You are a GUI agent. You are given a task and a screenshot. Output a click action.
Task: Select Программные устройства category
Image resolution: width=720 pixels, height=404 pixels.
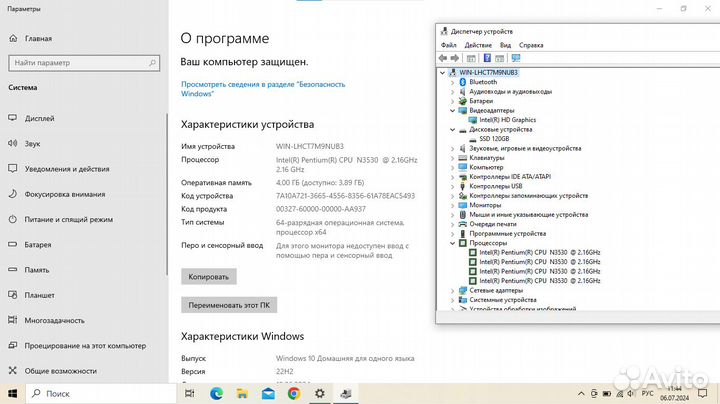coord(507,233)
